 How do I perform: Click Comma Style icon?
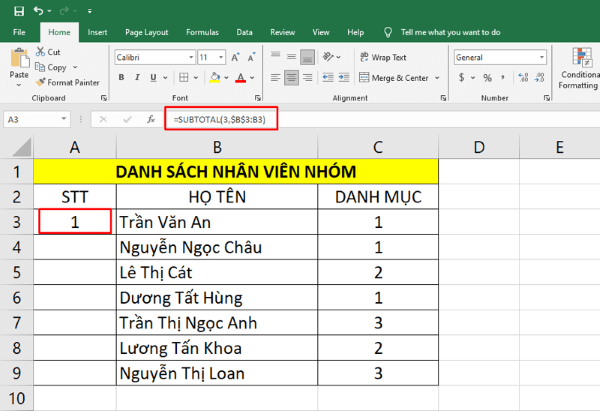[x=503, y=78]
